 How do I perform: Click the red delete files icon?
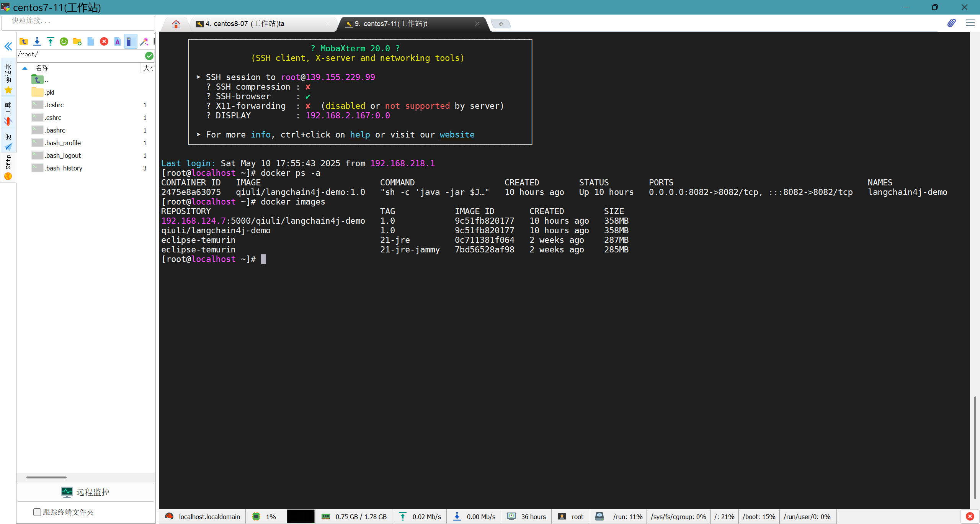(104, 41)
